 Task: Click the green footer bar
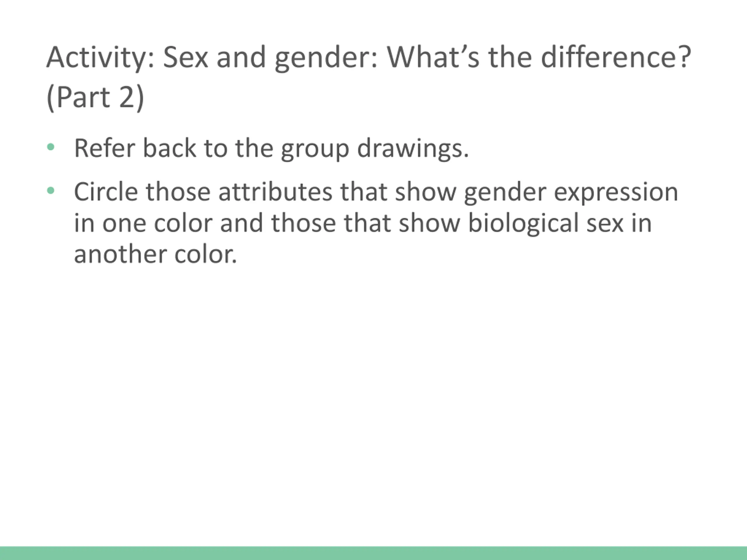pos(373,553)
